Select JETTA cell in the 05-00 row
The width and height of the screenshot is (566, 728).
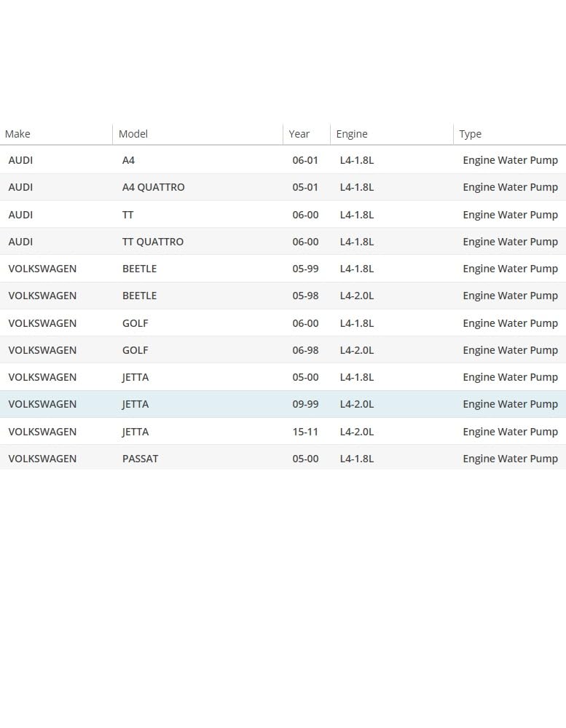(x=135, y=377)
